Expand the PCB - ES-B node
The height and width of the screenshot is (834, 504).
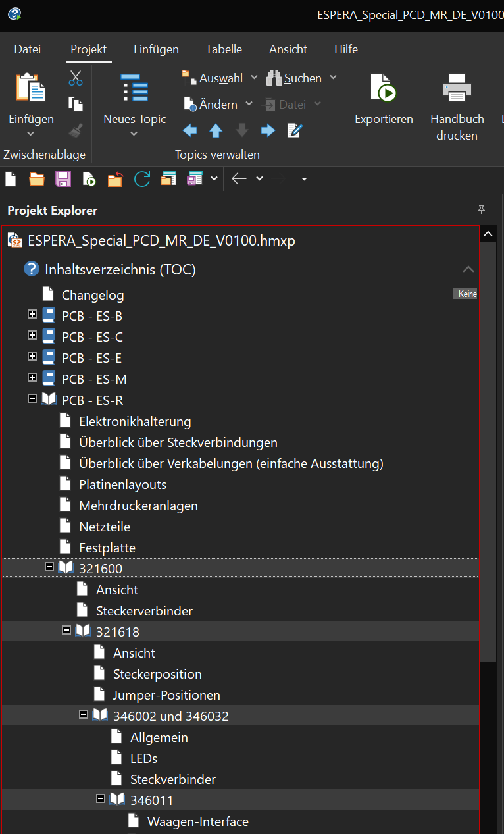click(x=32, y=315)
